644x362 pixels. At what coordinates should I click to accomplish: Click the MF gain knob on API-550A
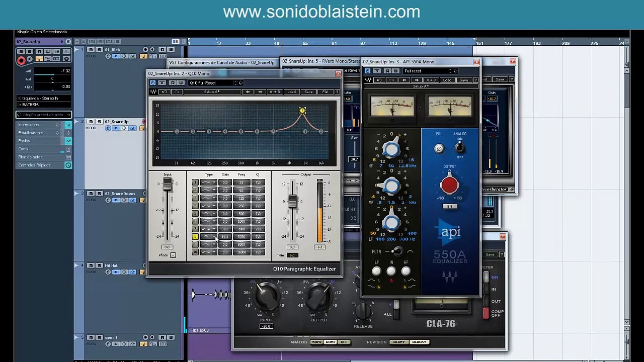391,186
